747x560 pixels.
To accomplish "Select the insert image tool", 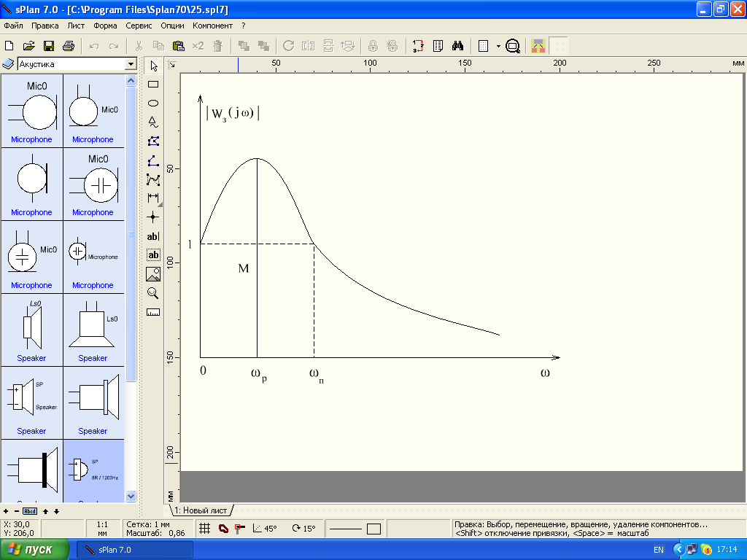I will click(x=153, y=274).
